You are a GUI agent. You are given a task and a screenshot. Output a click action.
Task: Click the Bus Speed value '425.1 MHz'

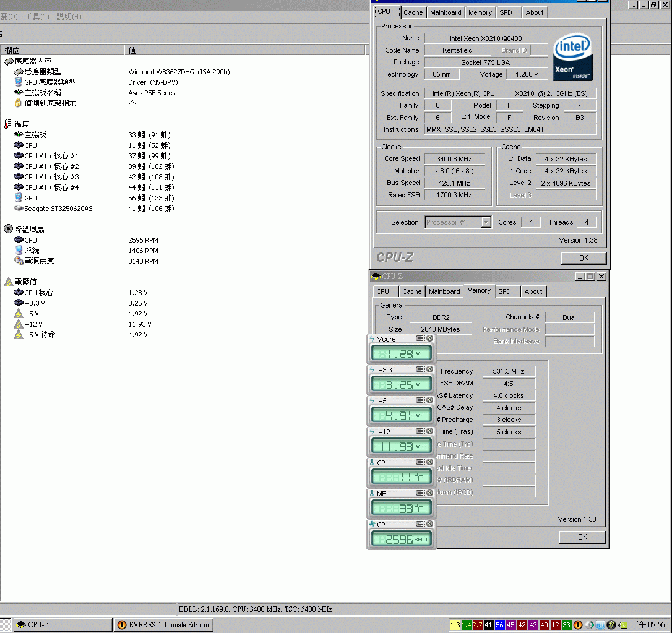[x=454, y=183]
